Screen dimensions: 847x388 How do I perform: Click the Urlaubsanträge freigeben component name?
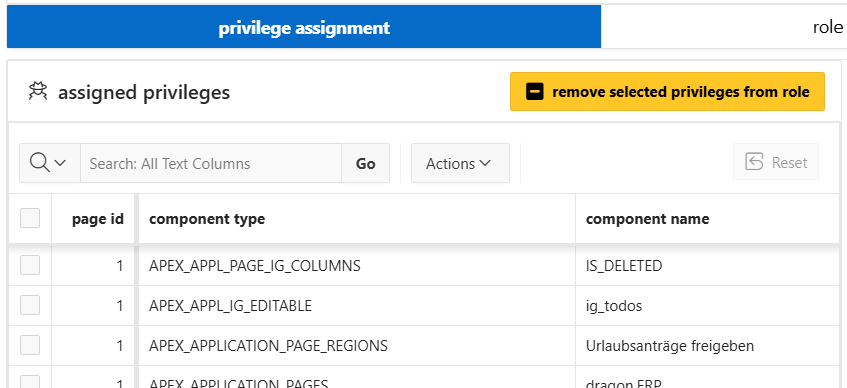pos(670,345)
